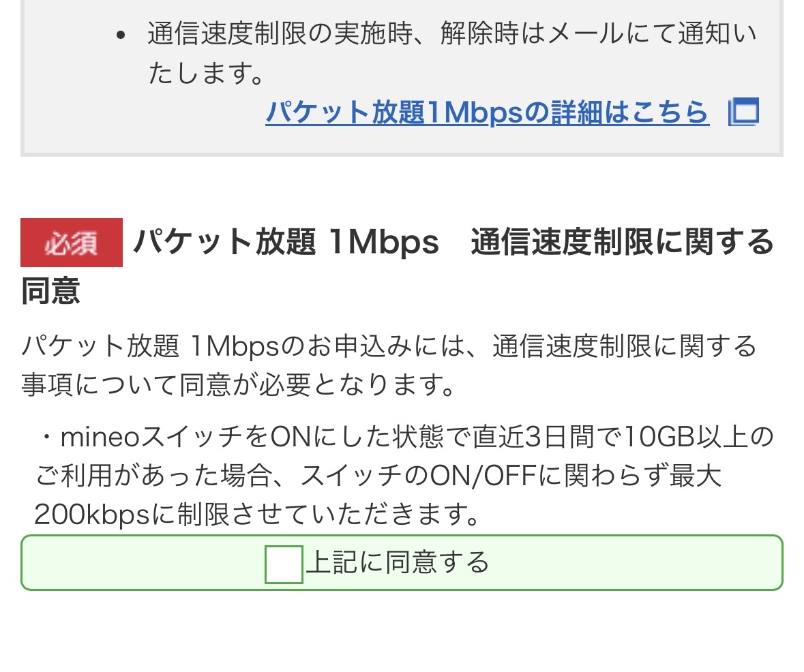Click the 200kbps limit text
The image size is (804, 672).
click(91, 516)
